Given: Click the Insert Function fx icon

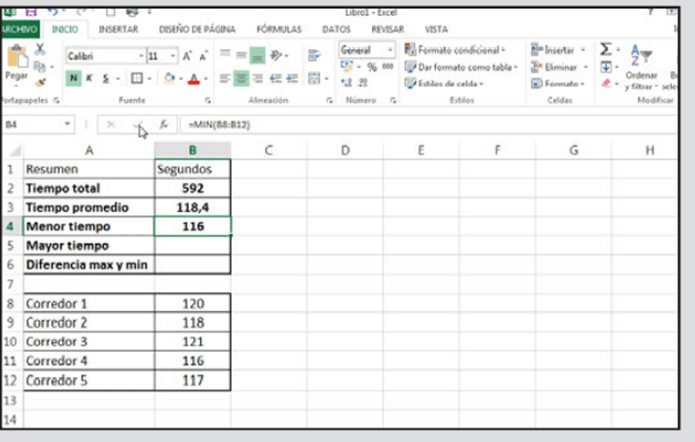Looking at the screenshot, I should (162, 124).
